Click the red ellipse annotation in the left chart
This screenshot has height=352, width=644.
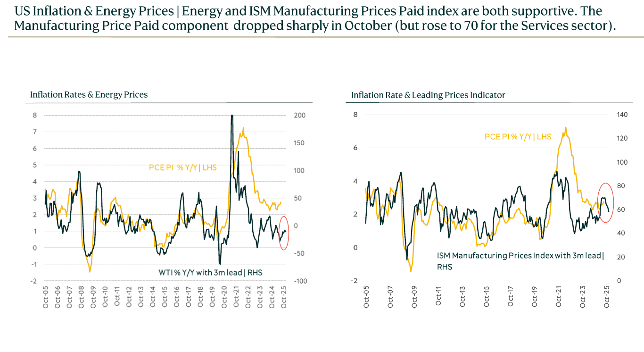(x=283, y=233)
